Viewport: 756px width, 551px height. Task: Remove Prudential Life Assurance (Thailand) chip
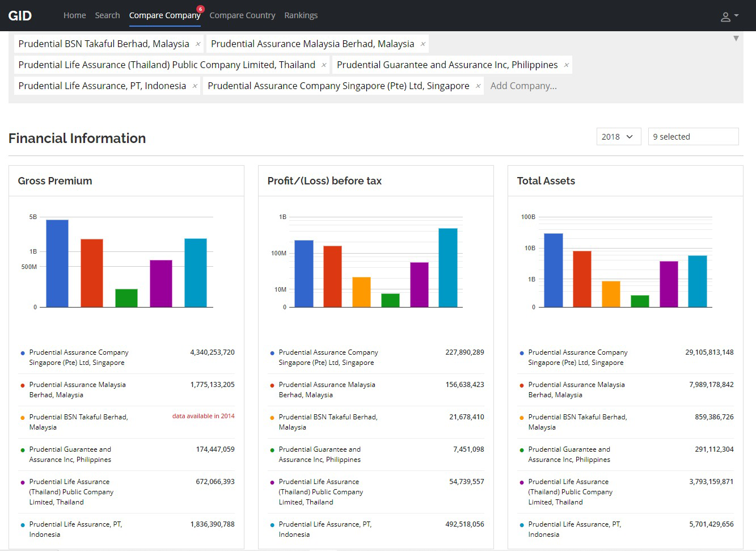coord(324,65)
